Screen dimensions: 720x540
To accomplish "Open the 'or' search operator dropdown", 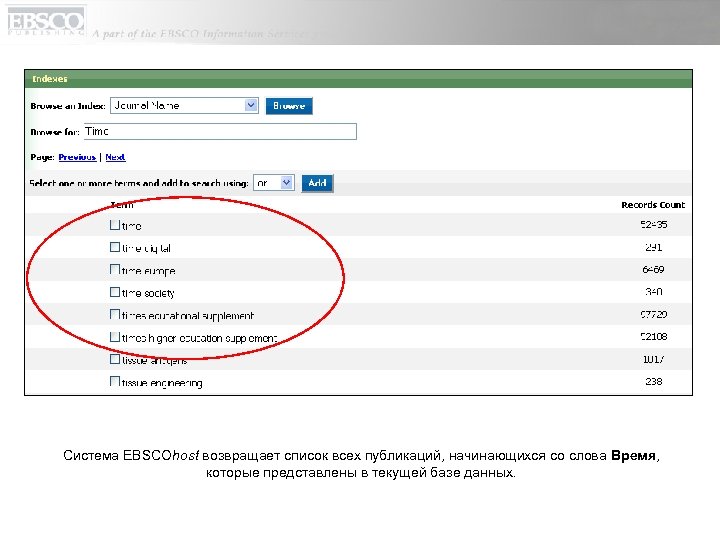I will point(274,183).
